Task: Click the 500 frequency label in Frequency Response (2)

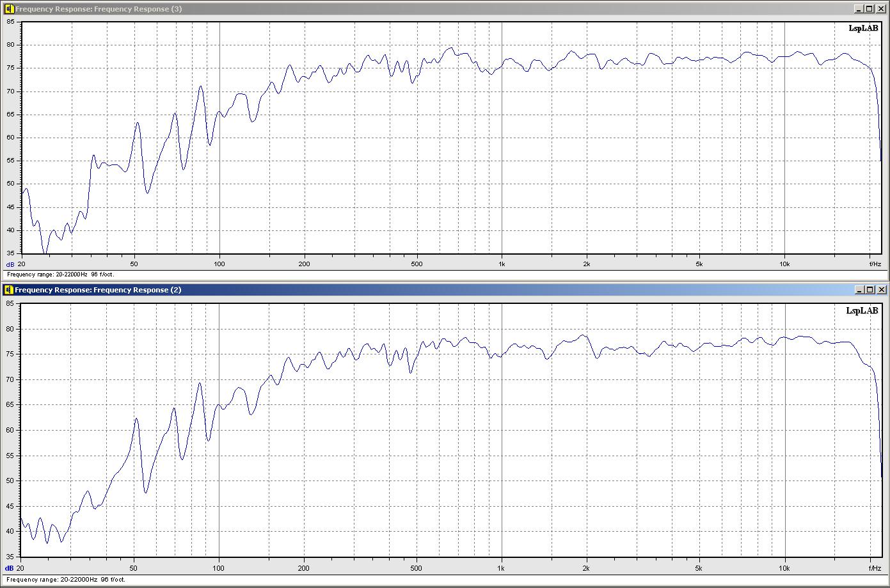Action: click(417, 568)
